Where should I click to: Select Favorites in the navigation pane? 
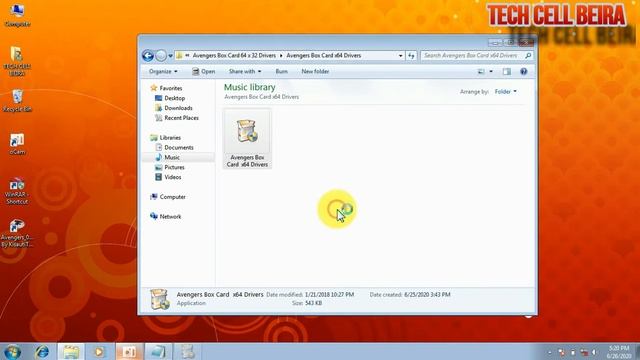[x=166, y=88]
